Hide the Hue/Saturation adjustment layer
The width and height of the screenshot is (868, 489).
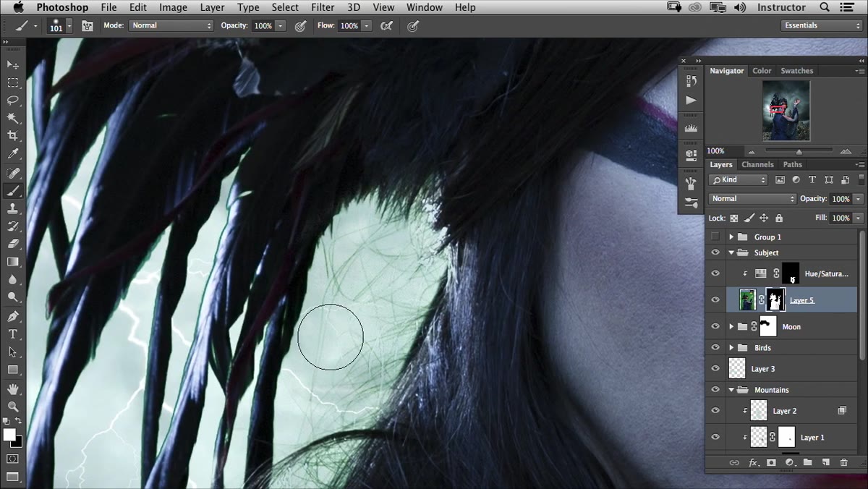click(715, 273)
